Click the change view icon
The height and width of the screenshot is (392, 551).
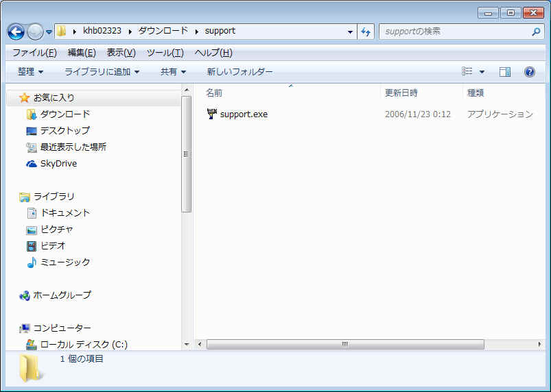pyautogui.click(x=467, y=71)
